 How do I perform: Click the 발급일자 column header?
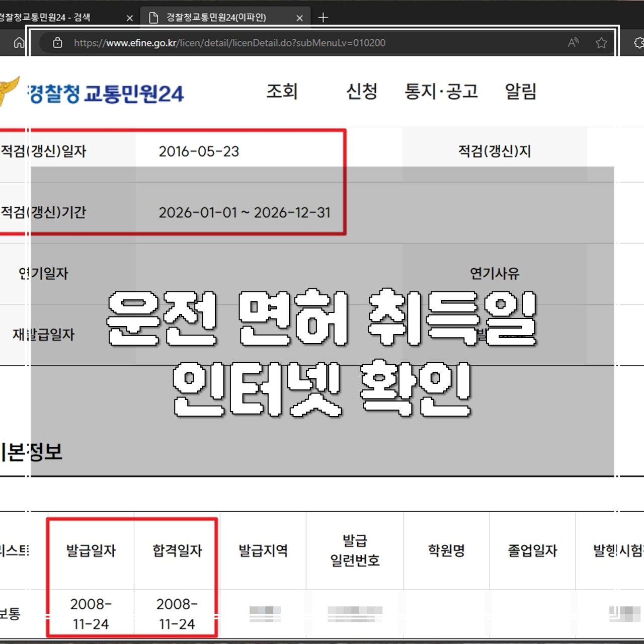91,551
